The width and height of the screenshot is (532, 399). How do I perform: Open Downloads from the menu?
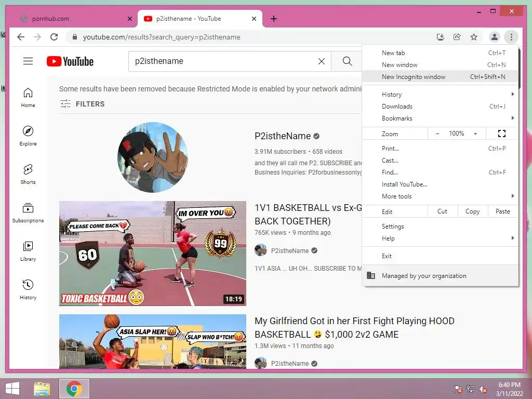click(440, 107)
